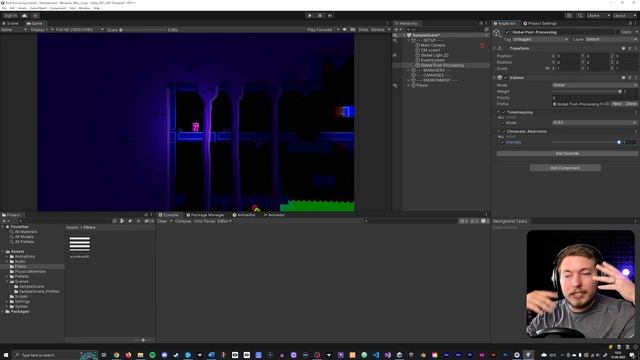
Task: Toggle Gizmos in the Game view
Action: click(x=378, y=30)
